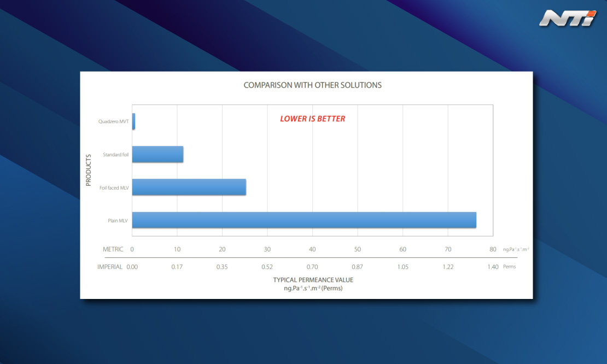Click the imperial tick value 1.22
This screenshot has height=364, width=607.
tap(448, 267)
